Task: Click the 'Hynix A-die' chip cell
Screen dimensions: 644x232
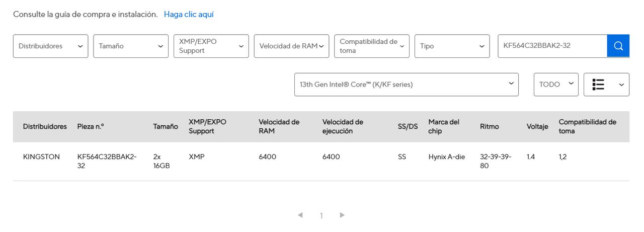Action: click(x=447, y=157)
